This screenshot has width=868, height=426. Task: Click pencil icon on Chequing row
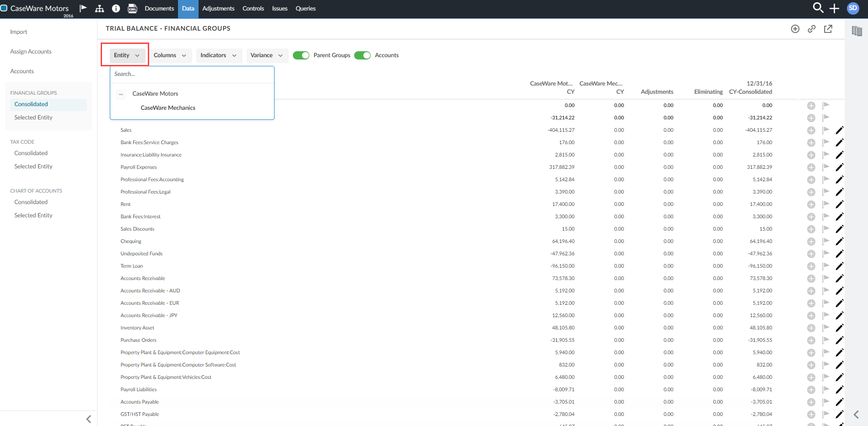click(x=839, y=241)
